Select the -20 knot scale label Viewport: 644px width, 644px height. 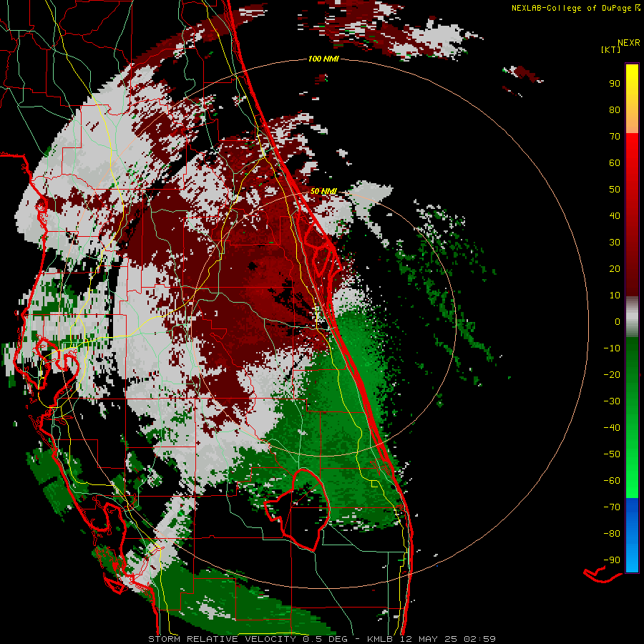pos(612,374)
